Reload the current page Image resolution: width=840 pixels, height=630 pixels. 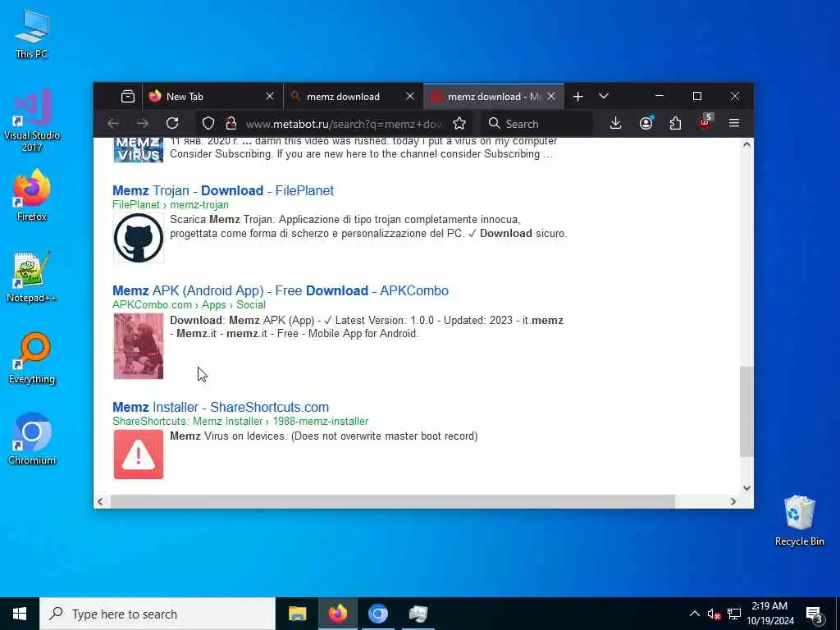click(172, 124)
